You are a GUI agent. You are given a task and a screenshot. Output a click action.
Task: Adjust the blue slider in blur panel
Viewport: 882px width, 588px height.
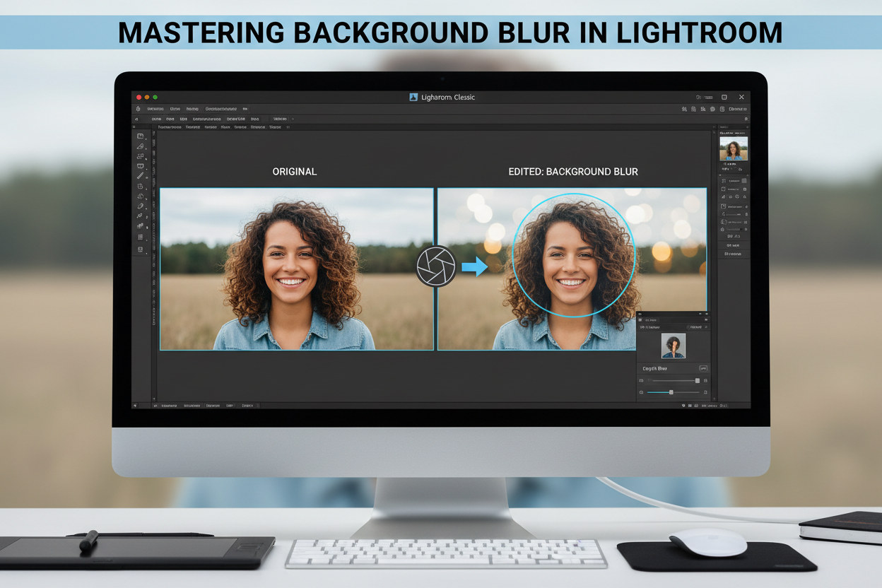coord(674,392)
